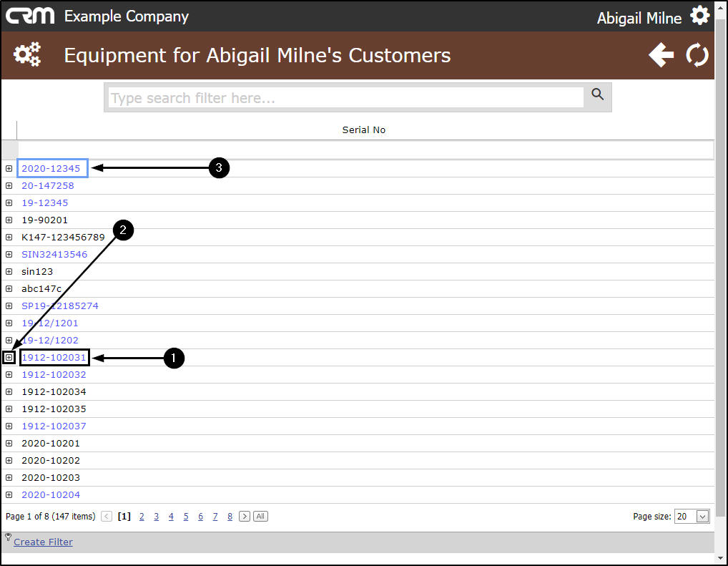This screenshot has height=566, width=728.
Task: Open page 8 of results
Action: pos(230,517)
